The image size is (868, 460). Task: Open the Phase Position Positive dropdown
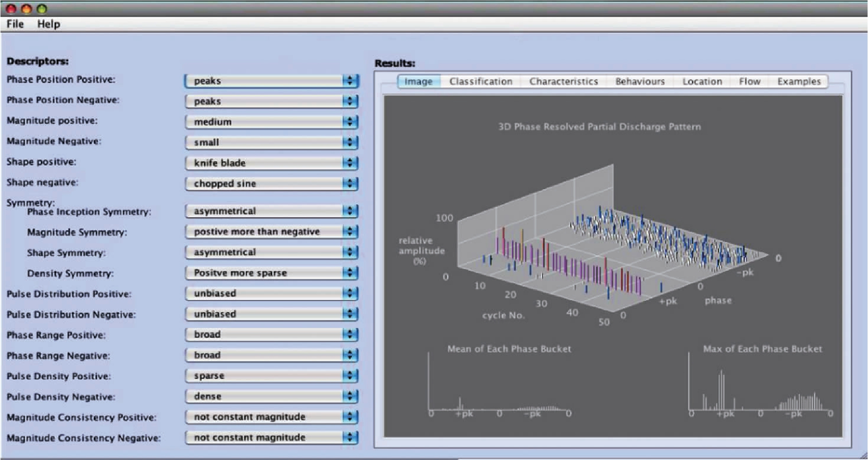point(271,81)
